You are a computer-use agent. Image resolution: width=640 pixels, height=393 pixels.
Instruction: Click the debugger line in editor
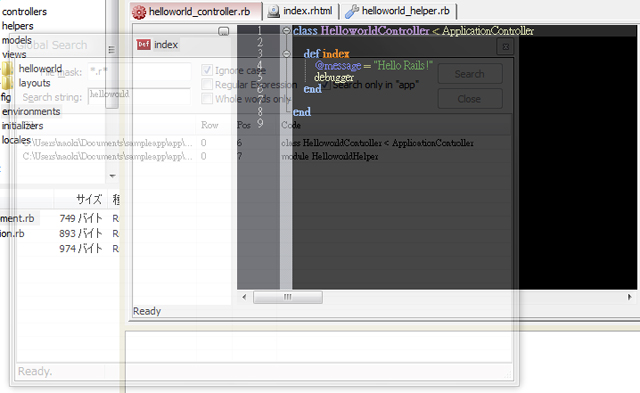(334, 77)
